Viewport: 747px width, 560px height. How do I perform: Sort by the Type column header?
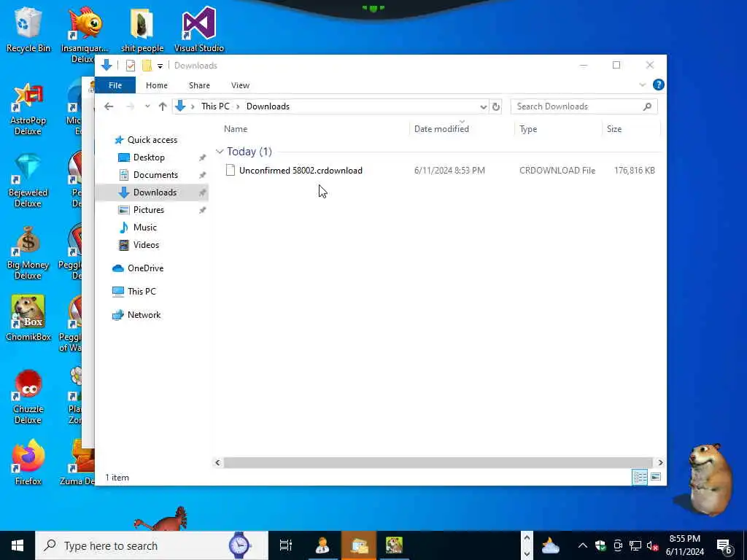(558, 129)
